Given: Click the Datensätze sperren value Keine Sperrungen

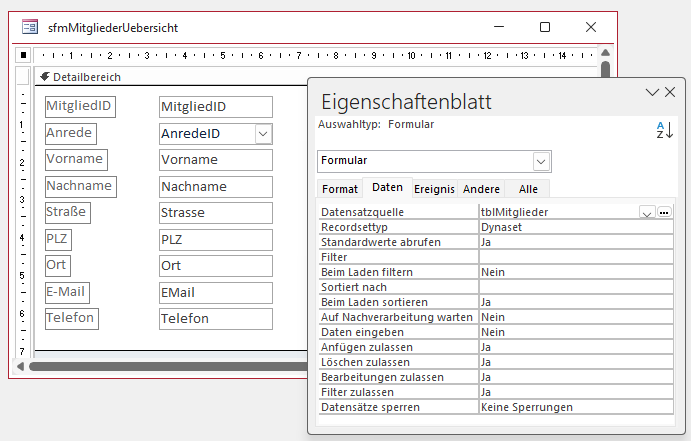Looking at the screenshot, I should click(576, 407).
